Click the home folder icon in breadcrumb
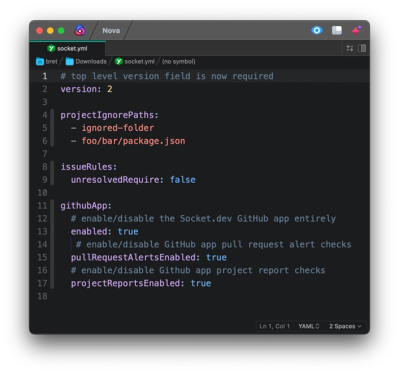Screen dimensions: 400x374 click(x=40, y=61)
